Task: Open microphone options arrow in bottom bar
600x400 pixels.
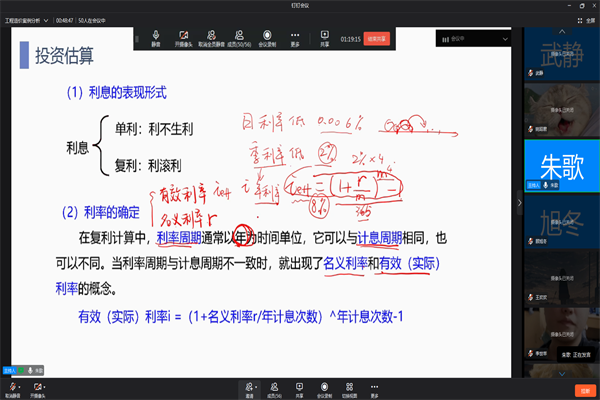Action: click(x=20, y=387)
